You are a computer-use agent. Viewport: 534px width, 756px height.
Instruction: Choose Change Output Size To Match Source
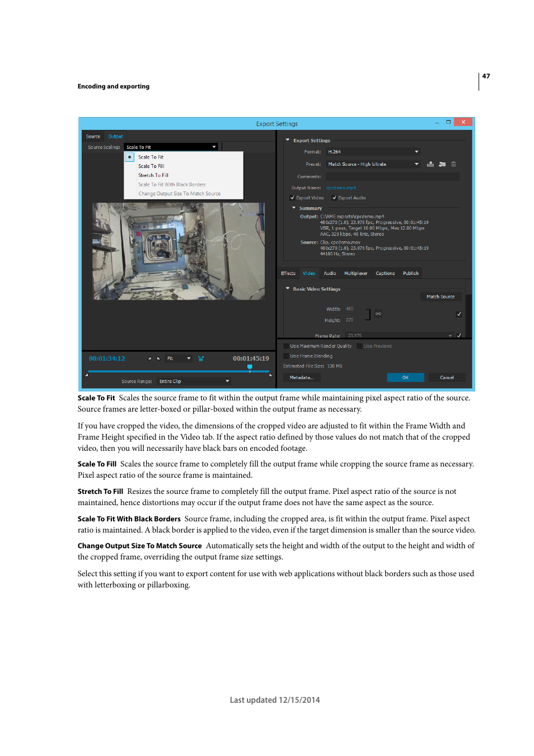pyautogui.click(x=184, y=194)
